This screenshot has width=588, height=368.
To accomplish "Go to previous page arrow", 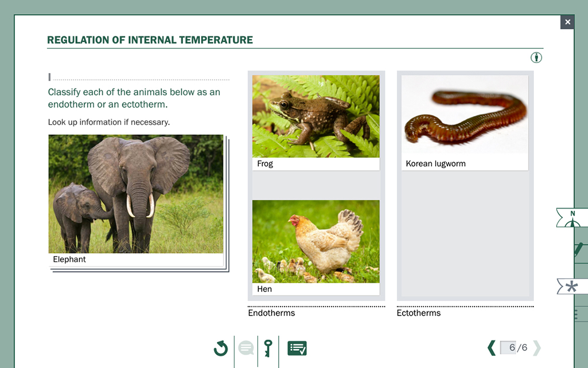I will click(491, 348).
